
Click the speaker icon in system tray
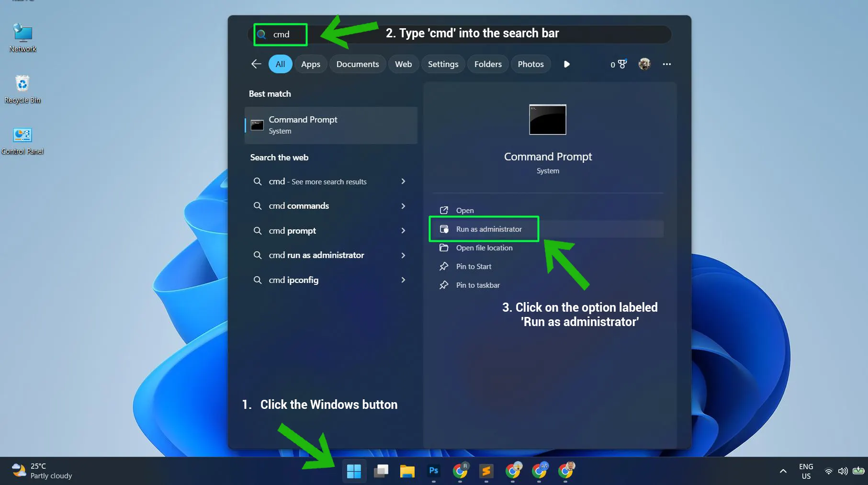[x=843, y=471]
